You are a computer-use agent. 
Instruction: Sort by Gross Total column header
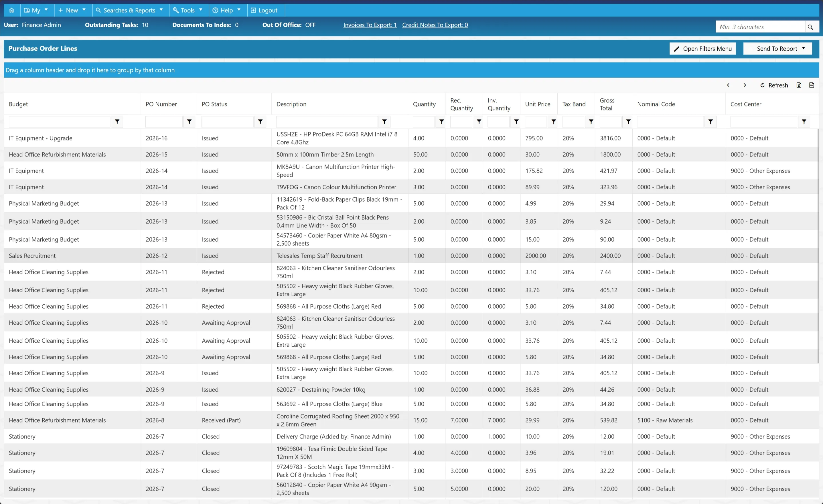tap(607, 104)
